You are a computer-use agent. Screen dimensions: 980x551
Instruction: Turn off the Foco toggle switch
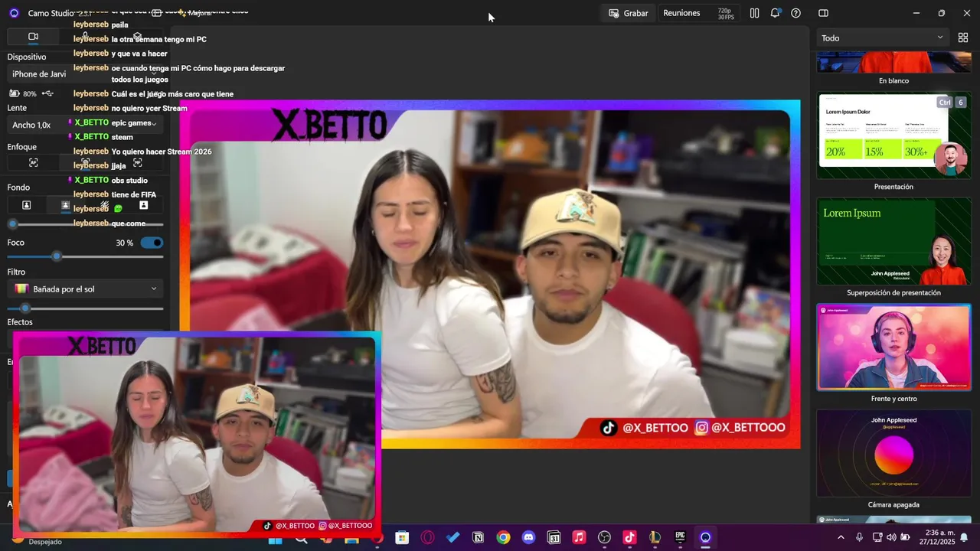tap(152, 243)
